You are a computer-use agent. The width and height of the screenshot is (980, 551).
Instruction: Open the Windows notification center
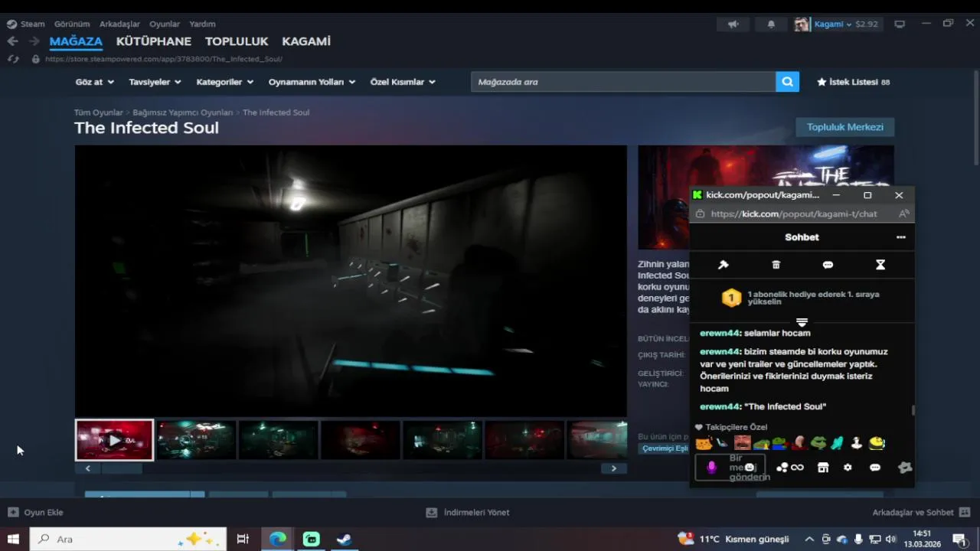[959, 539]
